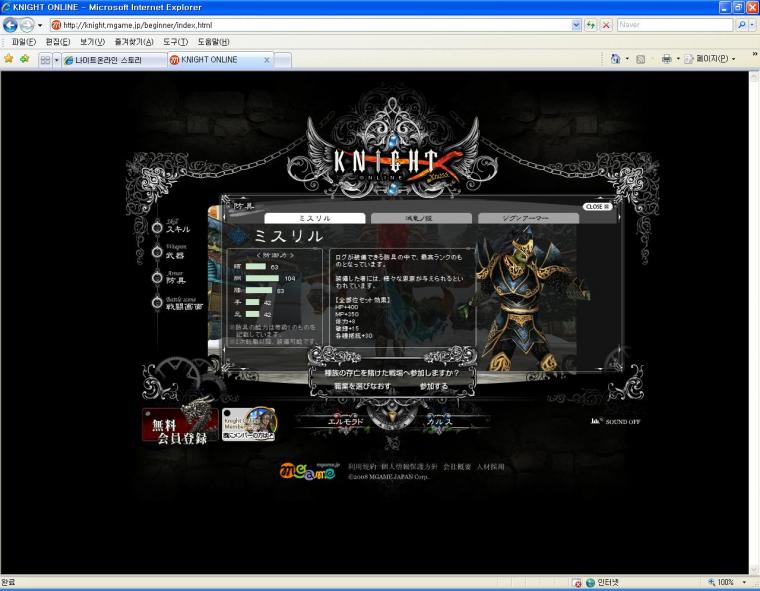Click the ring icon beside 武器
The height and width of the screenshot is (591, 760).
pyautogui.click(x=157, y=252)
